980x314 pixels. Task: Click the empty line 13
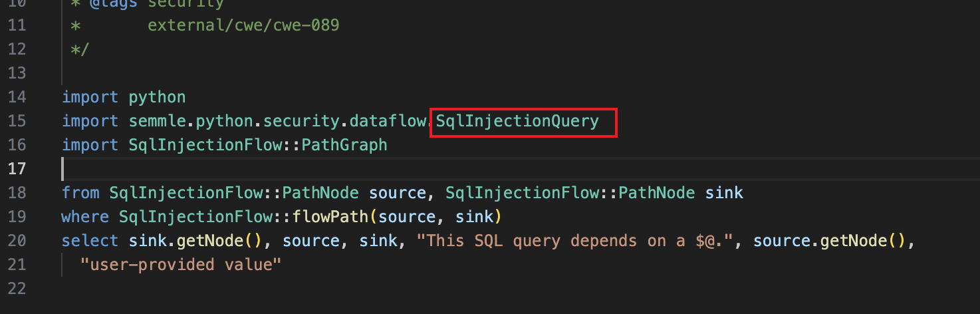coord(266,73)
